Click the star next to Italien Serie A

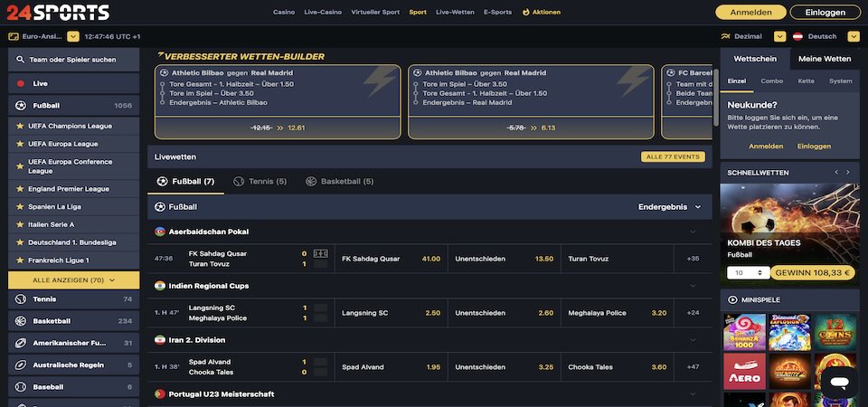click(x=20, y=225)
